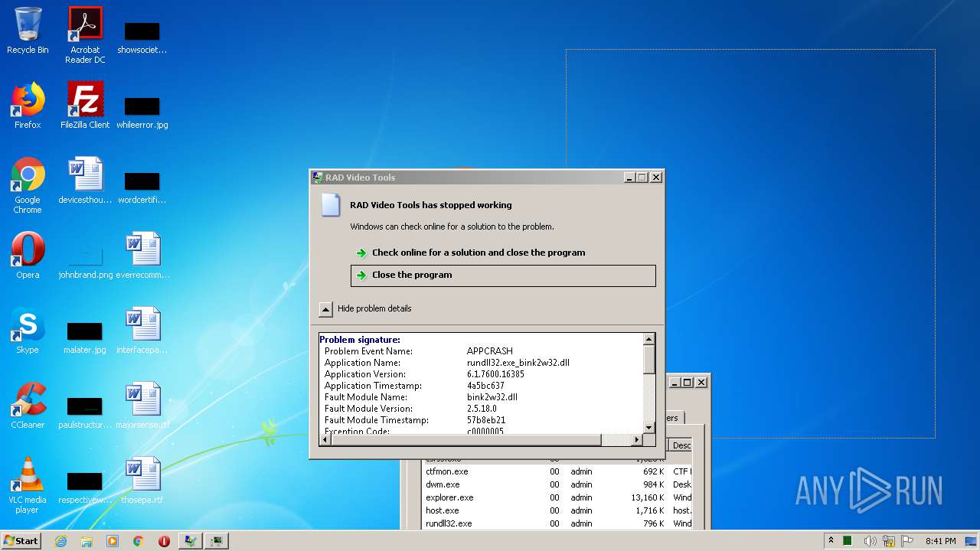This screenshot has width=980, height=551.
Task: Click down arrow of problem details scrollbar
Action: point(648,427)
